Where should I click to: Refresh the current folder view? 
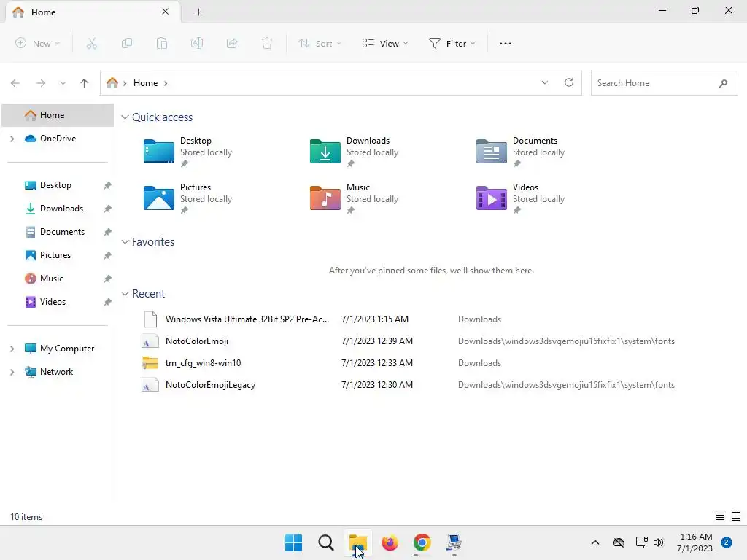point(569,82)
